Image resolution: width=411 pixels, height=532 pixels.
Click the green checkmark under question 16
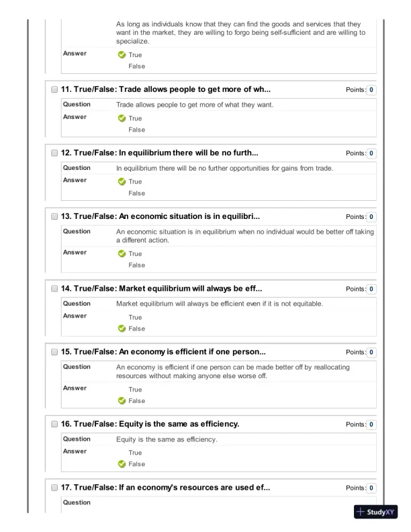(x=122, y=465)
